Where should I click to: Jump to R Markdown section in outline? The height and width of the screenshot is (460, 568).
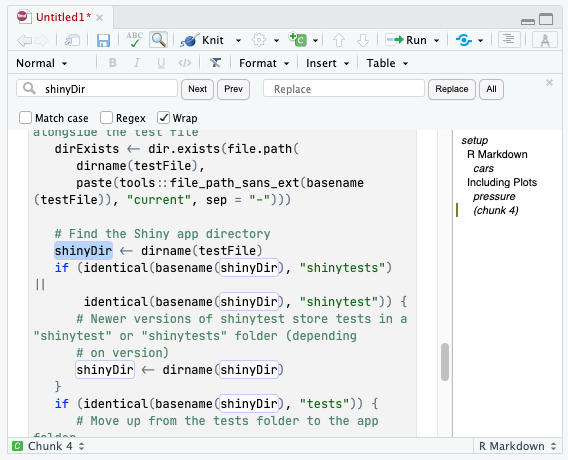point(497,154)
